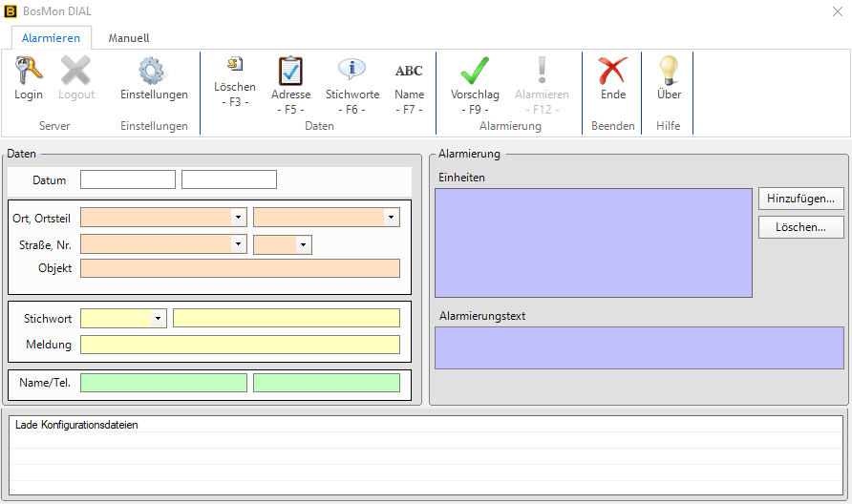
Task: Open Stichworte F6 info bubble
Action: tap(352, 72)
